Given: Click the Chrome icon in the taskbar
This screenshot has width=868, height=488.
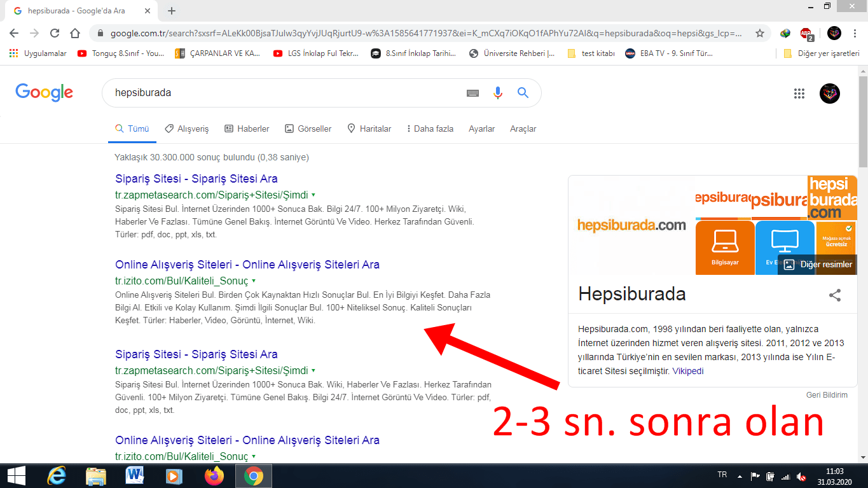Looking at the screenshot, I should (x=254, y=475).
